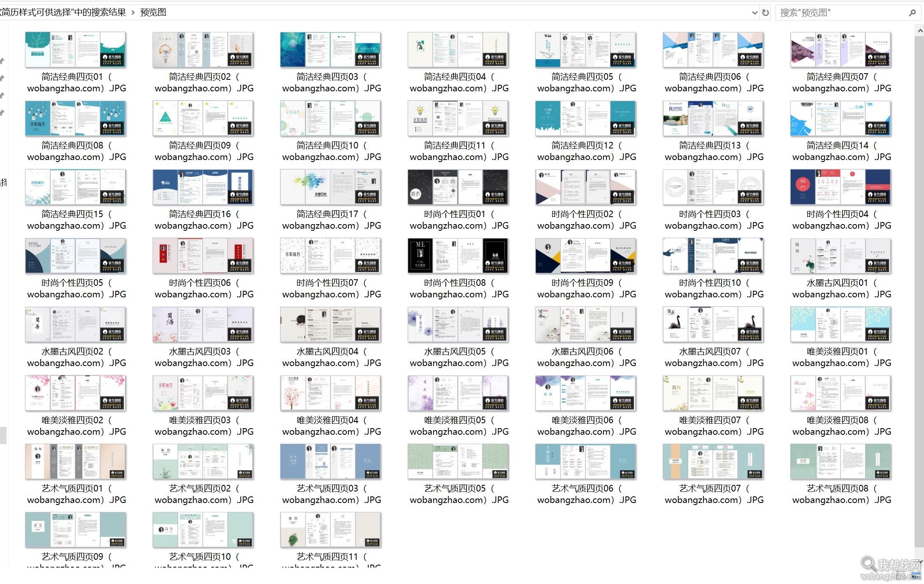The height and width of the screenshot is (584, 924).
Task: Select thumbnail 简洁经典四页15
Action: [x=76, y=187]
